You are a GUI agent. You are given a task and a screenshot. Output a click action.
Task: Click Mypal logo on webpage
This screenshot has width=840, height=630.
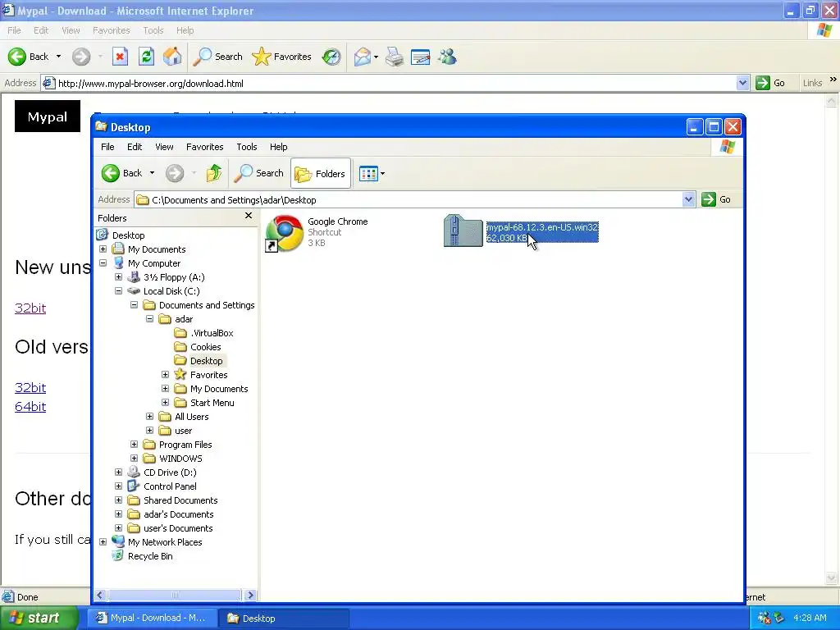[x=48, y=116]
